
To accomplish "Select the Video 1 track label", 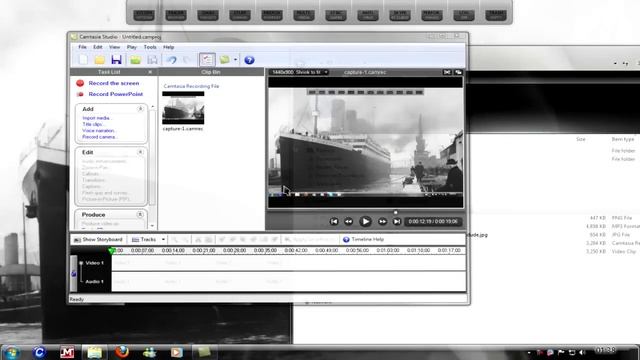I will (94, 263).
